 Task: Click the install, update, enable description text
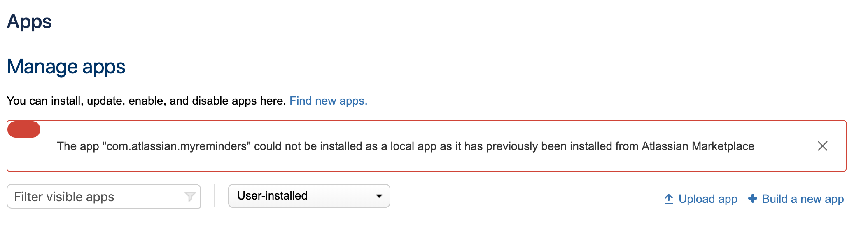point(146,101)
